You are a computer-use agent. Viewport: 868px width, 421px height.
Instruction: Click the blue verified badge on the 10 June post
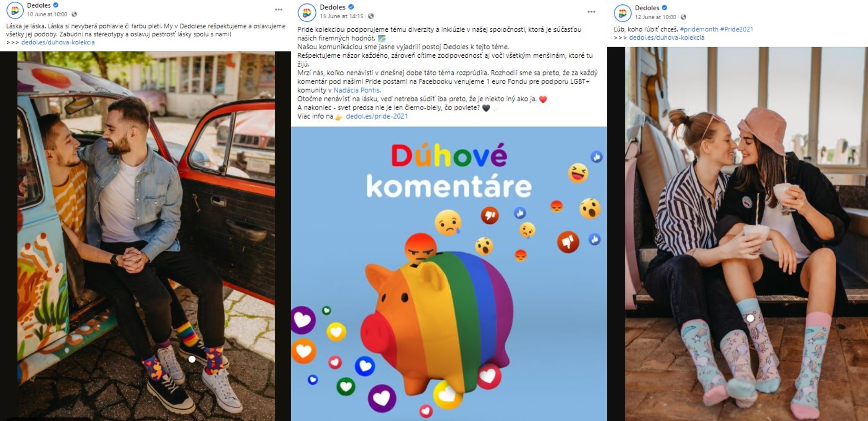click(x=56, y=5)
